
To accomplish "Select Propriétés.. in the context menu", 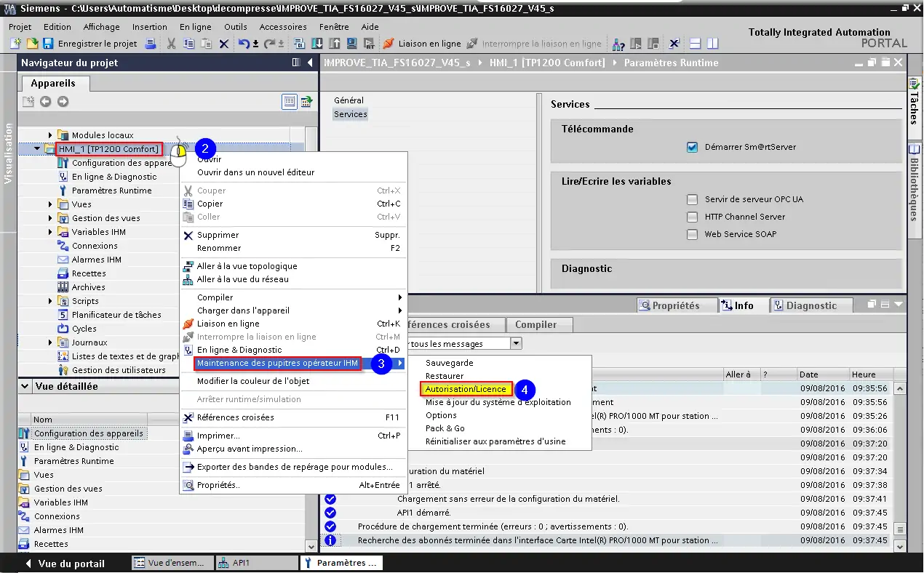I will (x=218, y=485).
